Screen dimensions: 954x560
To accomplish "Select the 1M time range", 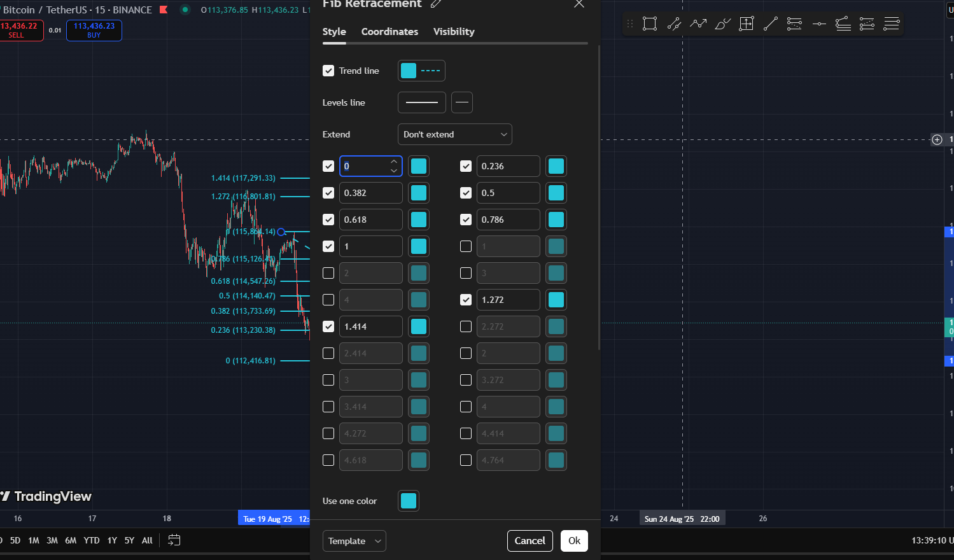I will click(34, 540).
